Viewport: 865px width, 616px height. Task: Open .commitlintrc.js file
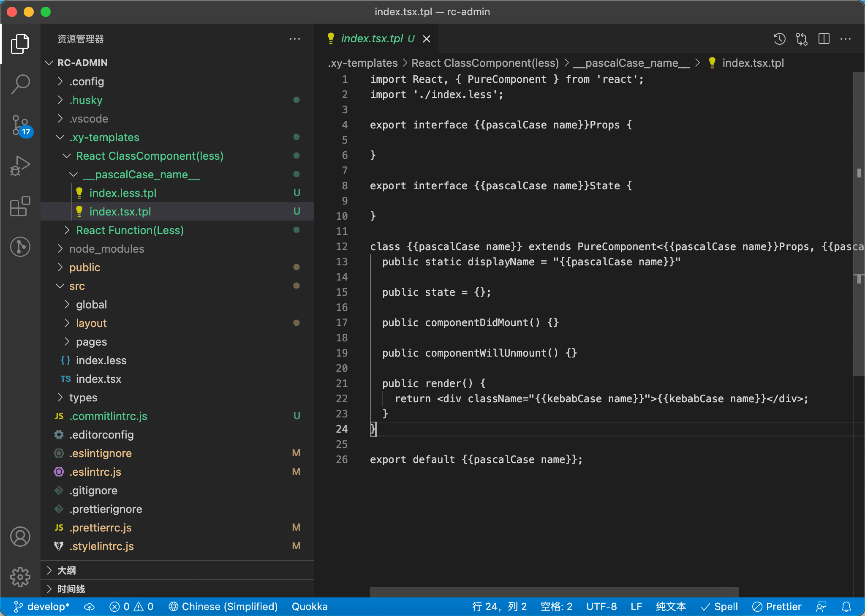177,416
